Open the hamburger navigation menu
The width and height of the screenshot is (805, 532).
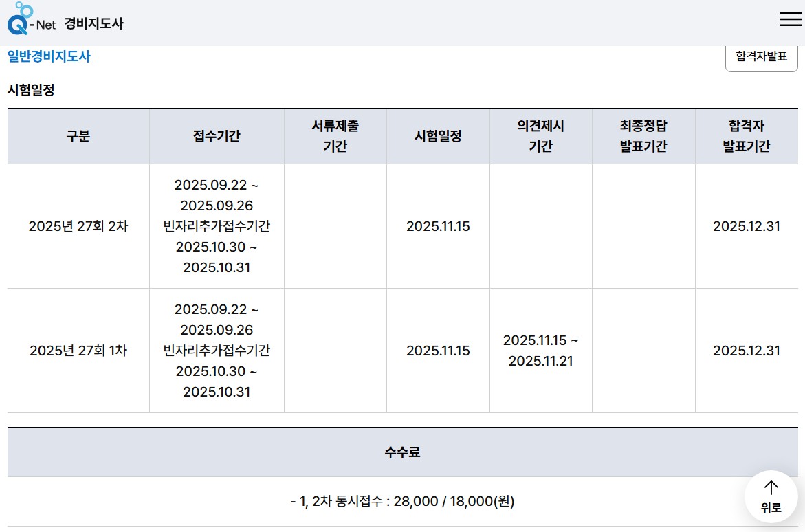pos(789,19)
